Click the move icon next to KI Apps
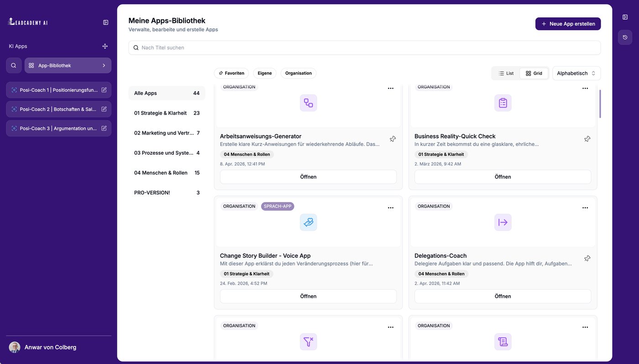 [105, 46]
